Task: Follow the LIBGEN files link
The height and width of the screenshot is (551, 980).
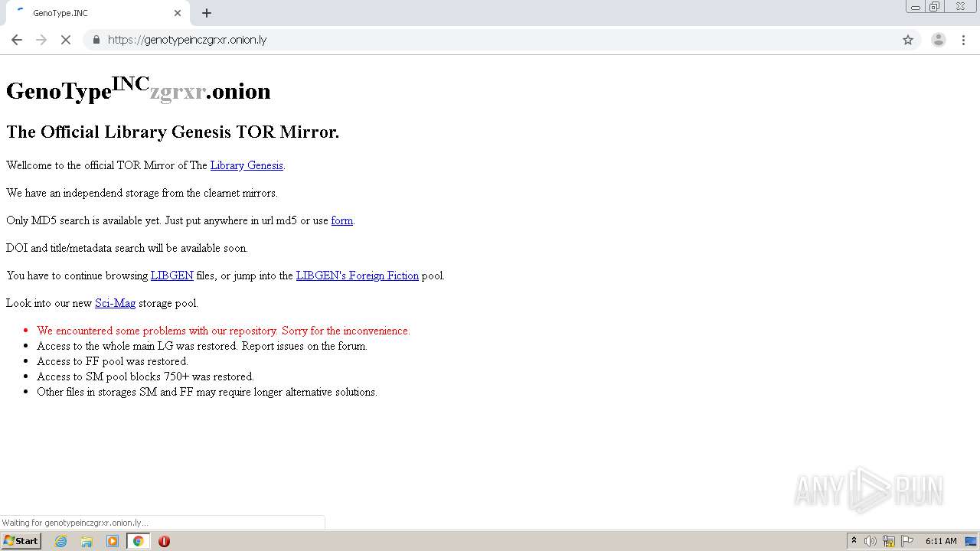Action: coord(171,275)
